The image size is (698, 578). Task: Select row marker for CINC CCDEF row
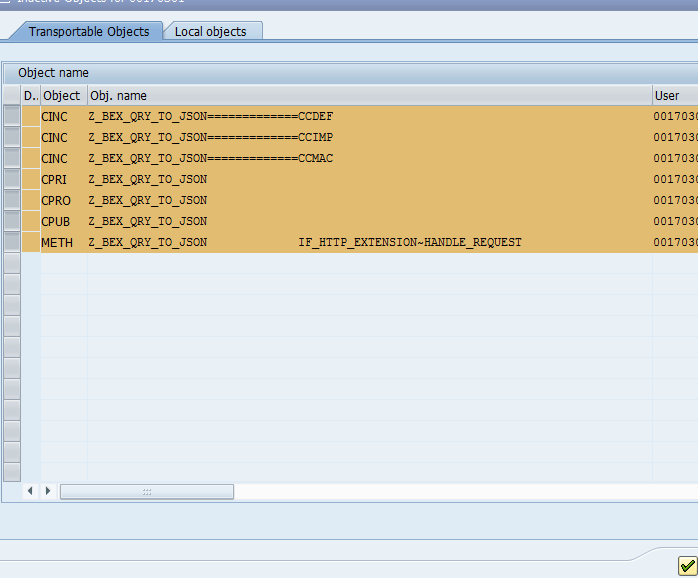pos(12,116)
